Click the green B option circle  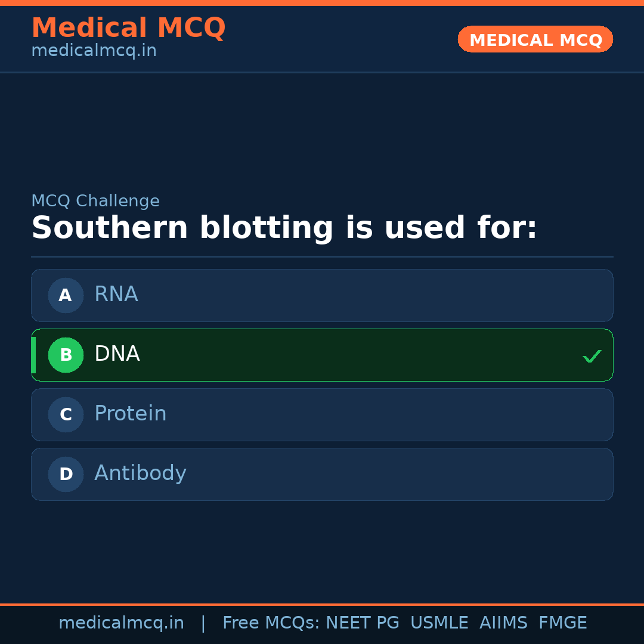point(66,355)
